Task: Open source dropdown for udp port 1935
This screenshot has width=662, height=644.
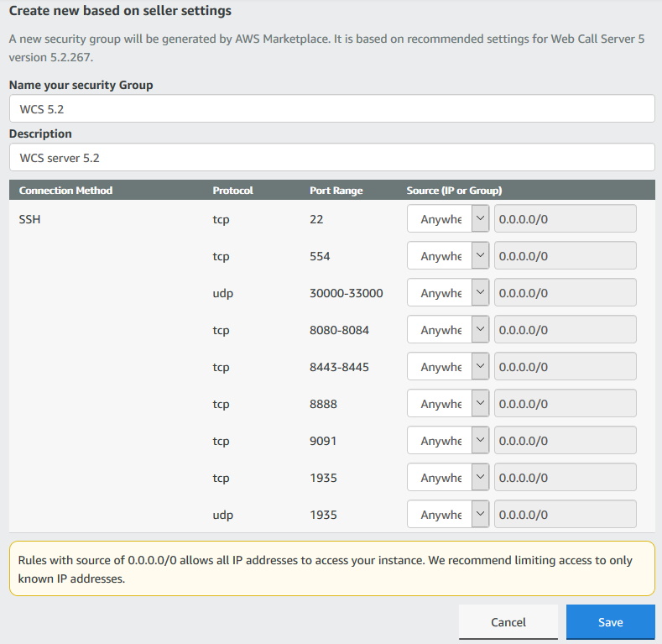Action: click(x=447, y=515)
